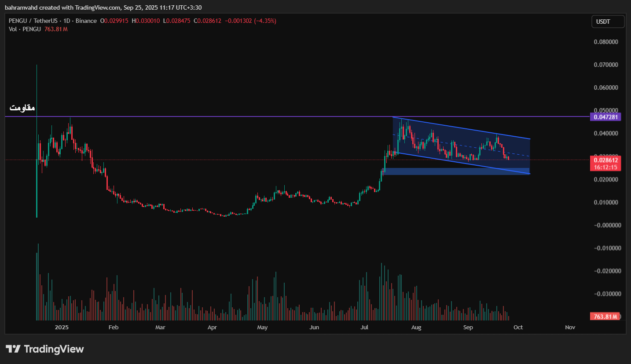Click the lower blue channel trendline
Image resolution: width=631 pixels, height=364 pixels.
coord(462,163)
